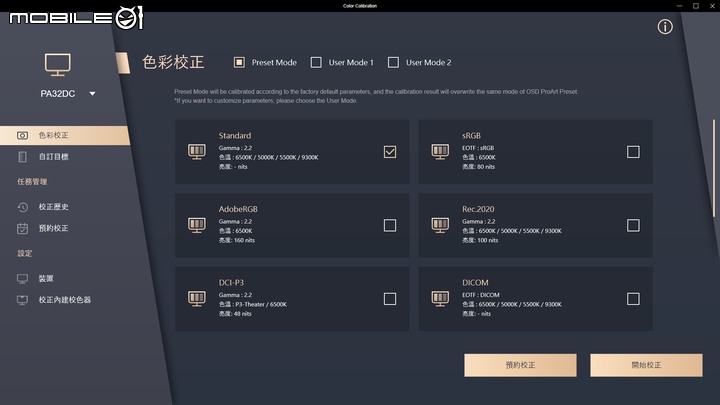Open the 校正內建校色器 menu item
Image resolution: width=720 pixels, height=405 pixels.
pos(64,300)
